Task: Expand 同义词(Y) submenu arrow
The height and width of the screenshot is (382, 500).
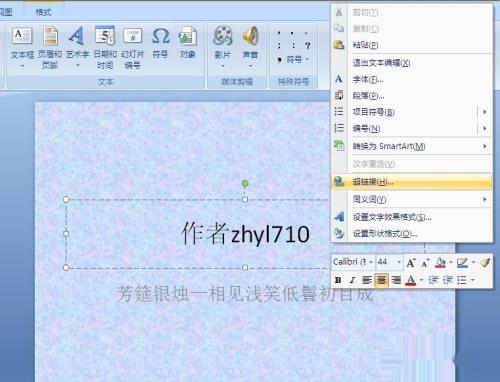Action: pos(485,199)
